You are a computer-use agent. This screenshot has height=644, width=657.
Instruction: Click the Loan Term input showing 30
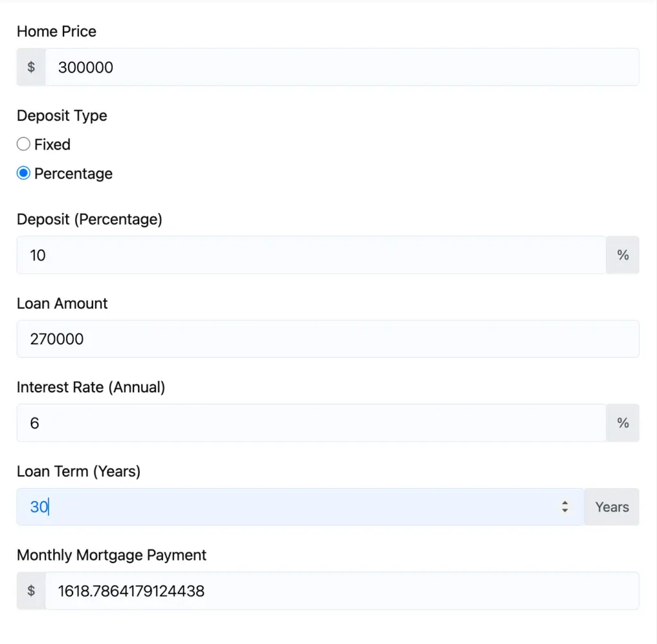point(257,507)
